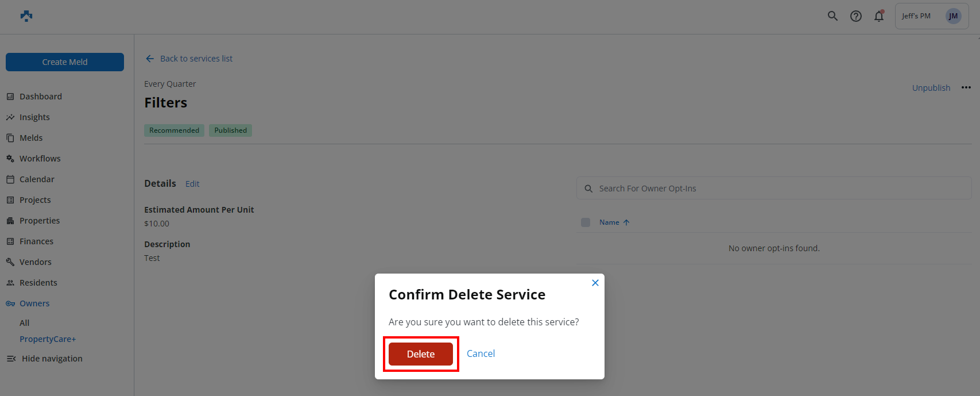Click the Hide navigation icon
Image resolution: width=980 pixels, height=396 pixels.
[x=11, y=359]
